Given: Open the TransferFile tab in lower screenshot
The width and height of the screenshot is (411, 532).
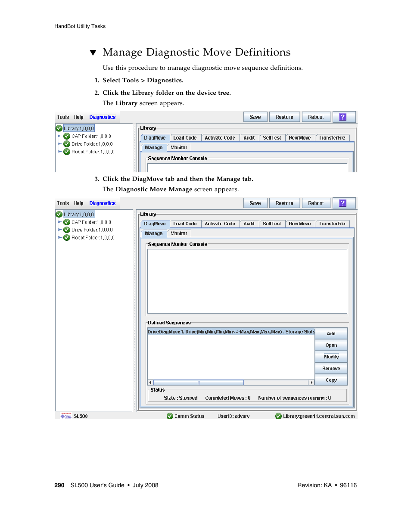Looking at the screenshot, I should coord(332,224).
